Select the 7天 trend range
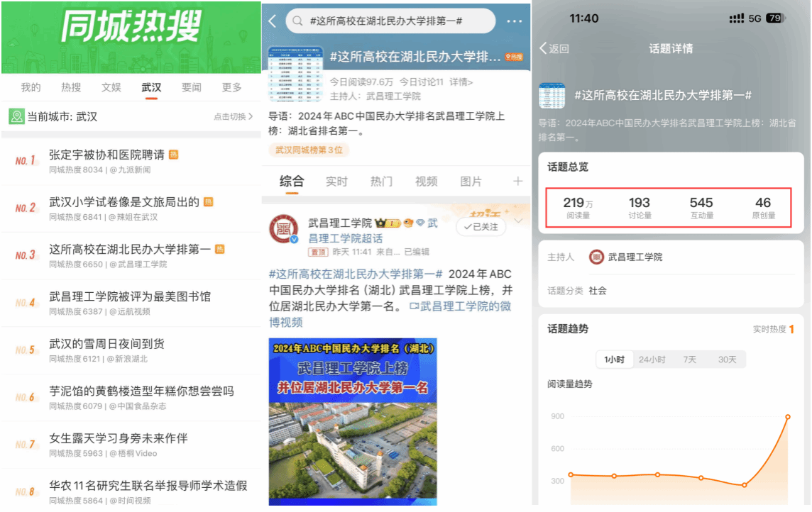 (x=689, y=360)
